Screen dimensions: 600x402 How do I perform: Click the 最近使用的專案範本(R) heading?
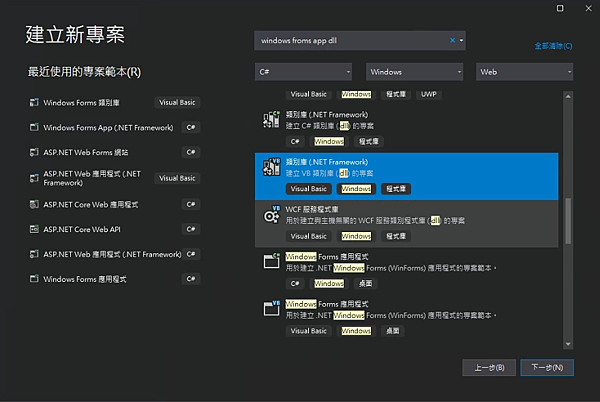pyautogui.click(x=84, y=72)
